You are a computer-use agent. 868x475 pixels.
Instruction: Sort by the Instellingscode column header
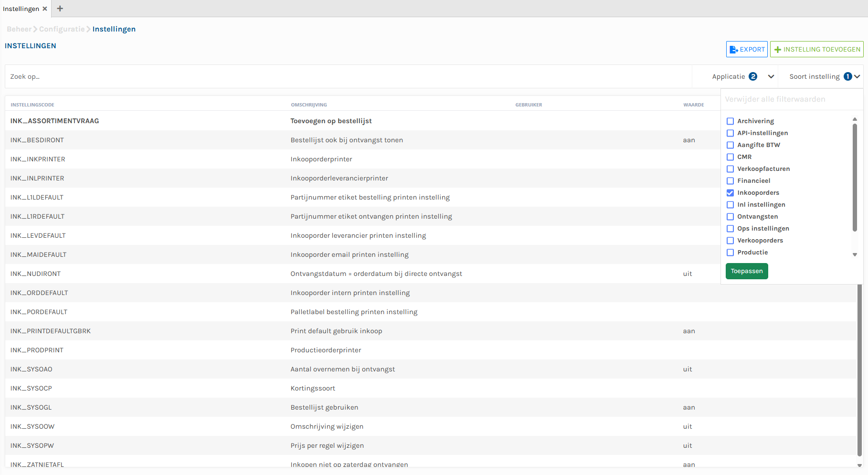tap(32, 105)
